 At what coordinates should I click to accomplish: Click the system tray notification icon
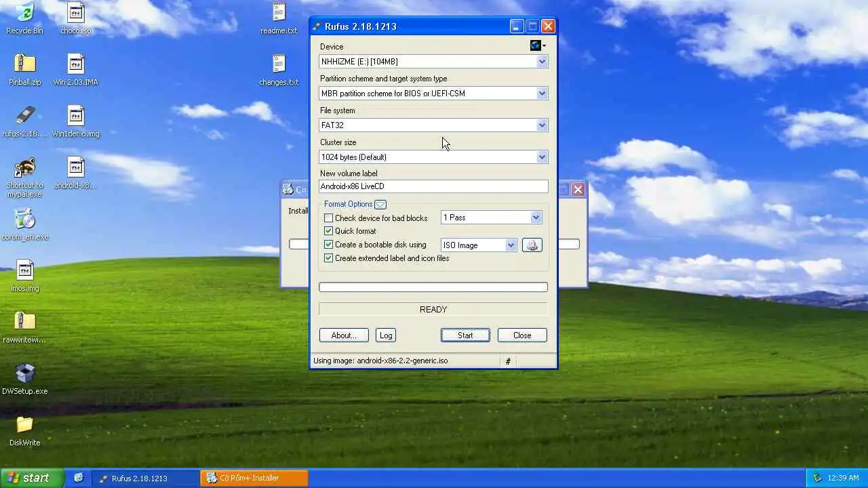(x=817, y=478)
